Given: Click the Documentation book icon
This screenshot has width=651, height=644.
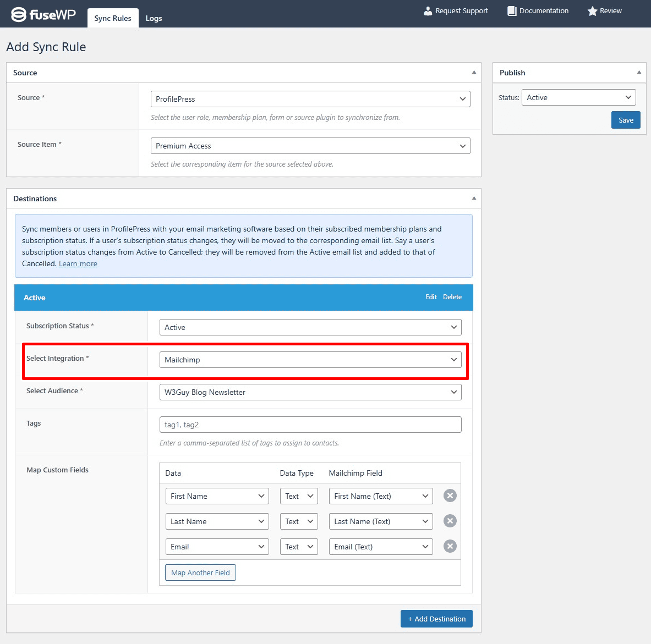Looking at the screenshot, I should [x=512, y=11].
